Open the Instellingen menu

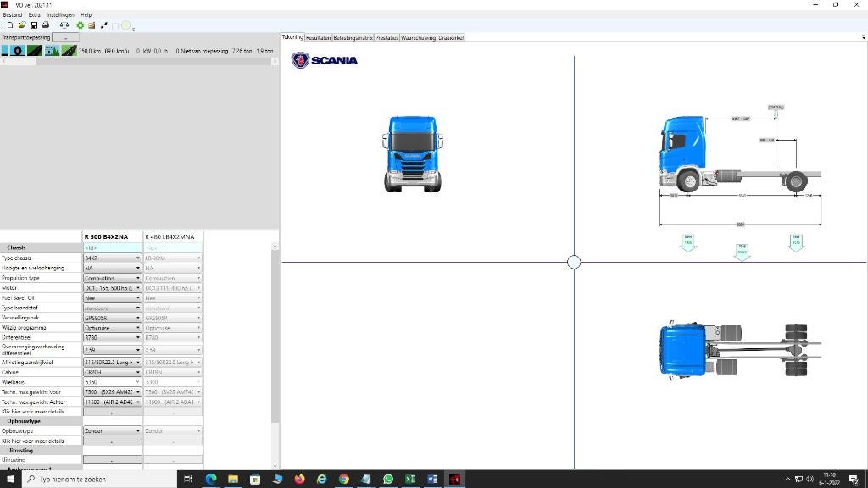click(x=60, y=15)
